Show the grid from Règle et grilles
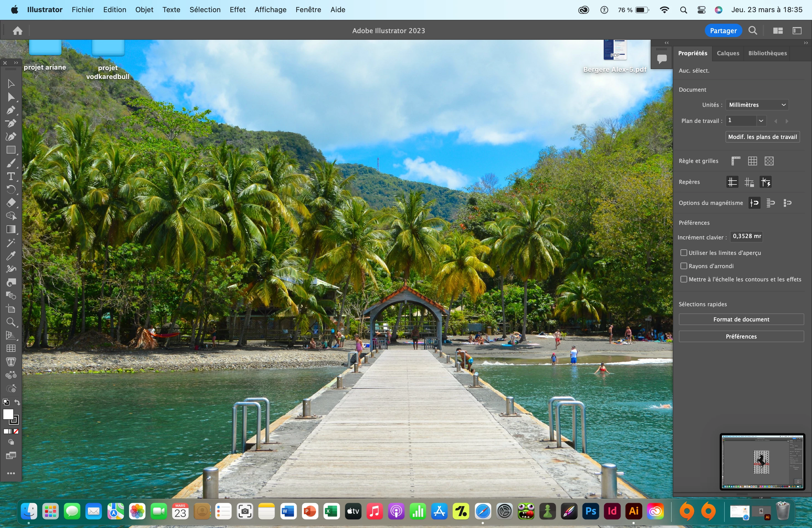This screenshot has width=812, height=528. click(x=752, y=161)
